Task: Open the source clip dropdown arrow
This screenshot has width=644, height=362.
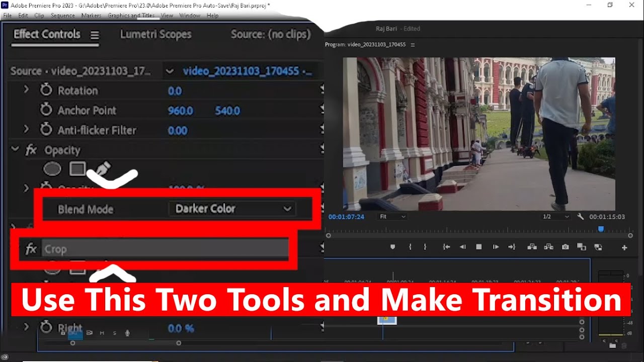Action: tap(170, 71)
